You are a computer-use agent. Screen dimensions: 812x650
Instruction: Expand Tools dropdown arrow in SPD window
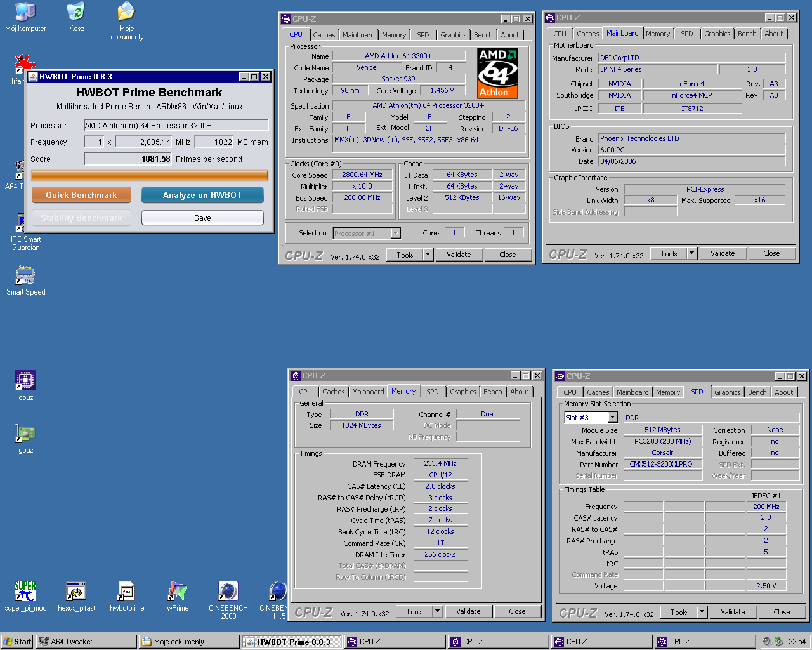[x=702, y=612]
